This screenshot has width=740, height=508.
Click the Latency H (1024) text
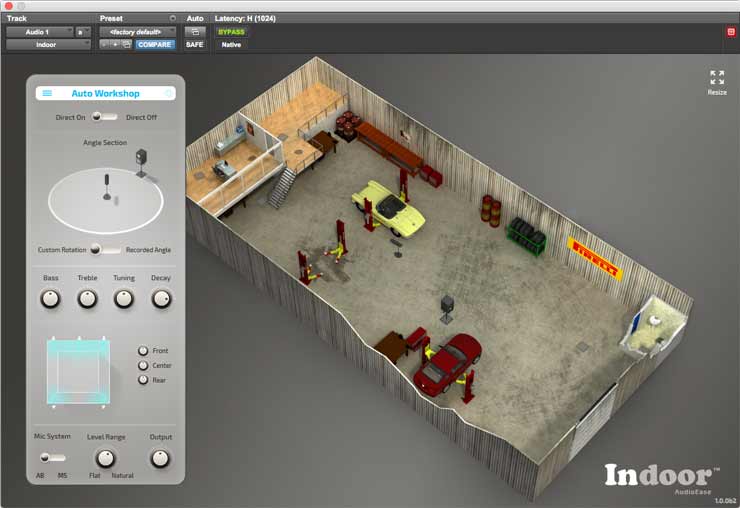coord(245,18)
